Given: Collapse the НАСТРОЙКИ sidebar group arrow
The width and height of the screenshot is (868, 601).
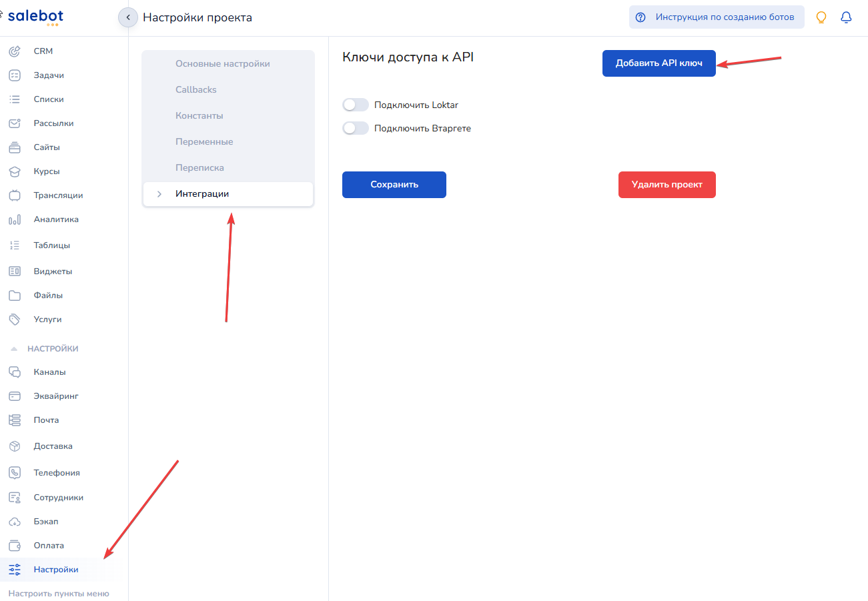Looking at the screenshot, I should tap(14, 349).
